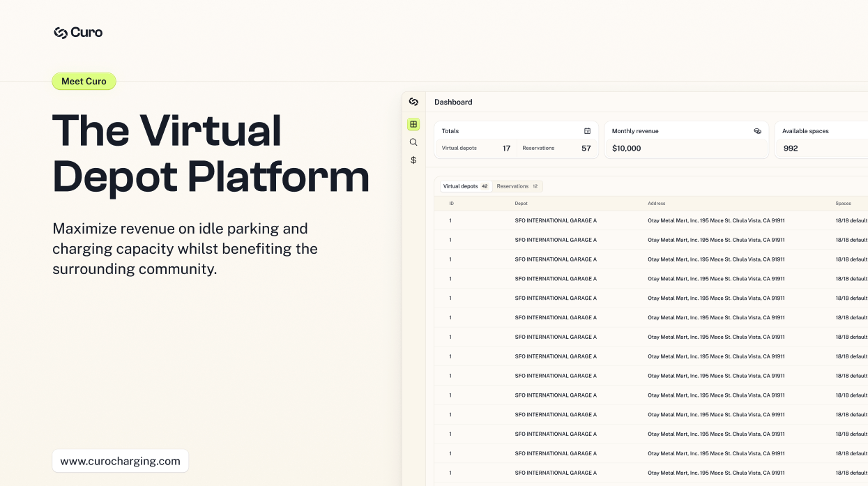Click the coins icon beside Monthly revenue

click(x=757, y=131)
